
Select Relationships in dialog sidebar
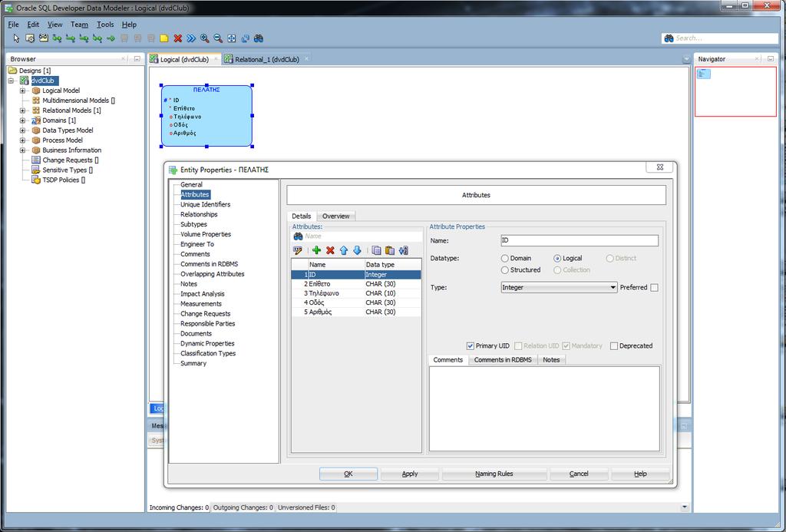click(x=199, y=215)
